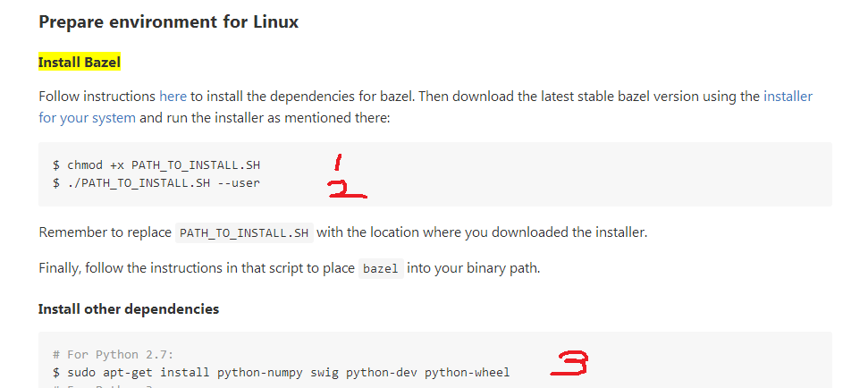Viewport: 868px width, 388px height.
Task: Click the "Install other dependencies" heading
Action: point(128,309)
